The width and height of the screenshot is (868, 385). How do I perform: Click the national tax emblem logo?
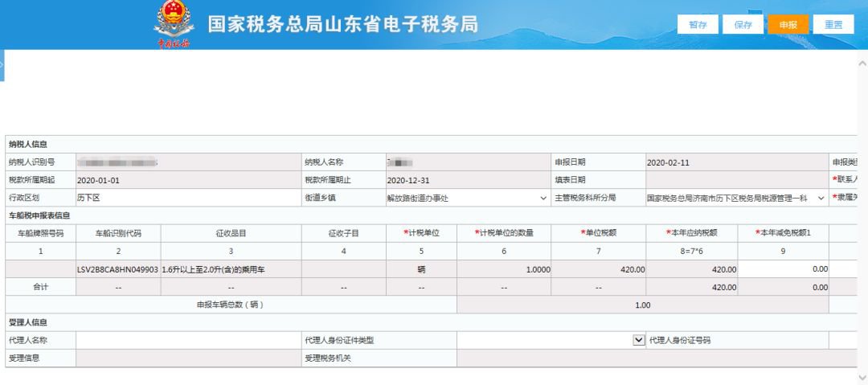point(174,23)
